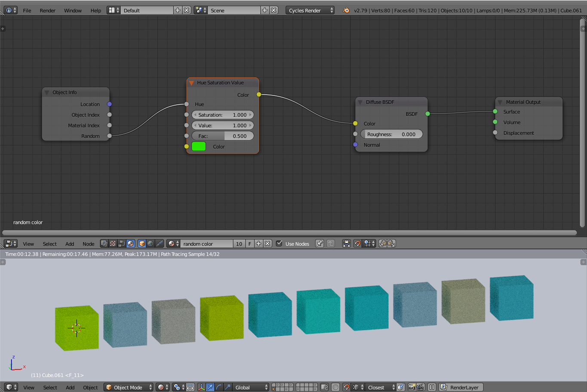Click the random color material name field

tap(206, 244)
